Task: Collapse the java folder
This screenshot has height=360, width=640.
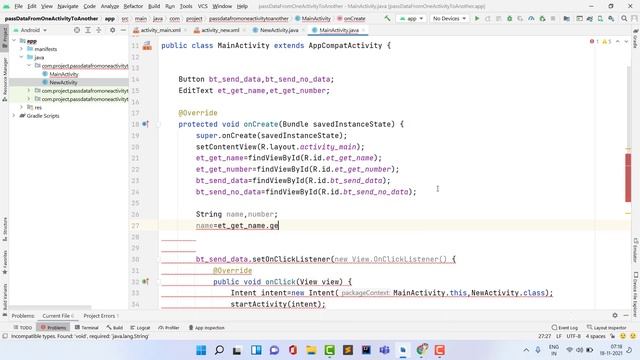Action: pyautogui.click(x=21, y=57)
